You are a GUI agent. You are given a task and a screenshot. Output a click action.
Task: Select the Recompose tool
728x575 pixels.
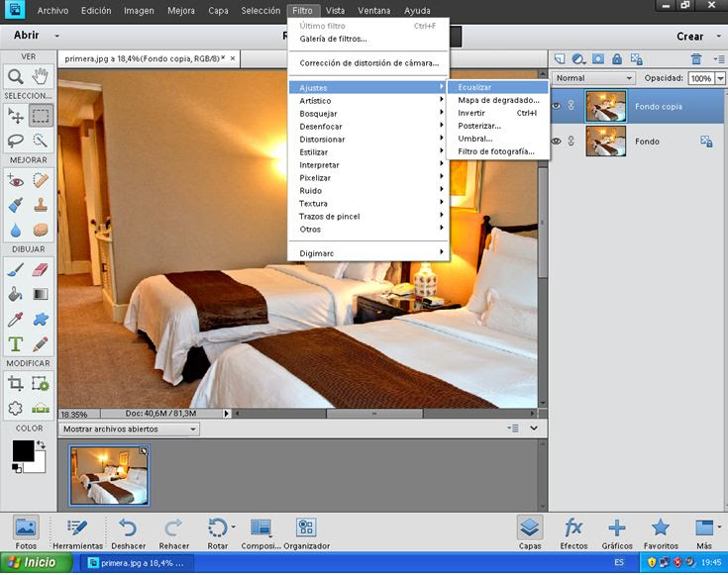pyautogui.click(x=41, y=383)
